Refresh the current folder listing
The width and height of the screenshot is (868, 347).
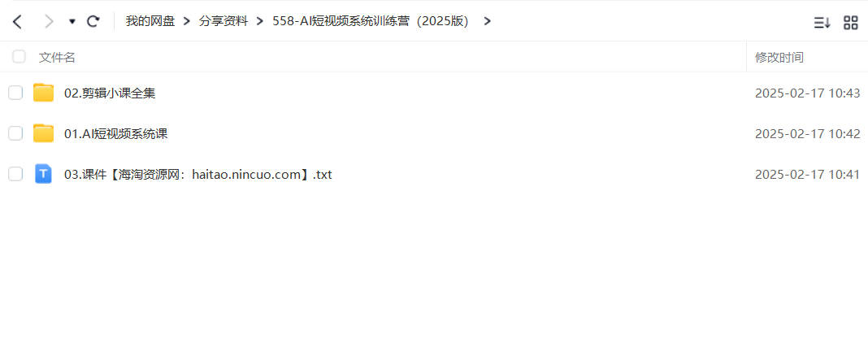click(x=93, y=22)
